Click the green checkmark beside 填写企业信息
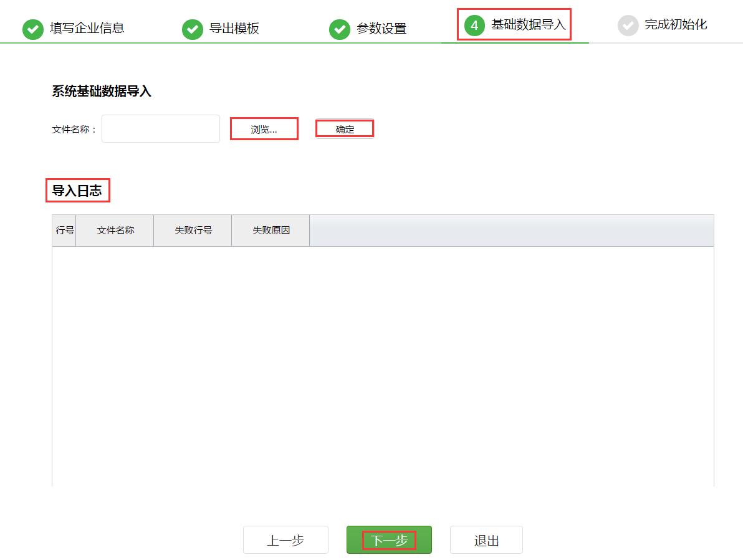The height and width of the screenshot is (560, 743). point(32,29)
